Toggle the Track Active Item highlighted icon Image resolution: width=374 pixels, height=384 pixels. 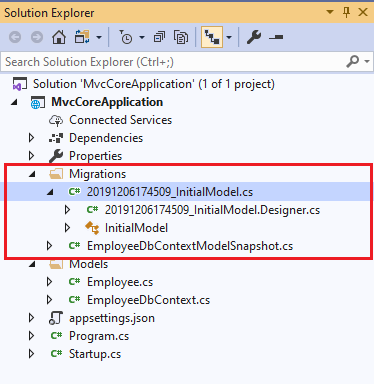212,37
